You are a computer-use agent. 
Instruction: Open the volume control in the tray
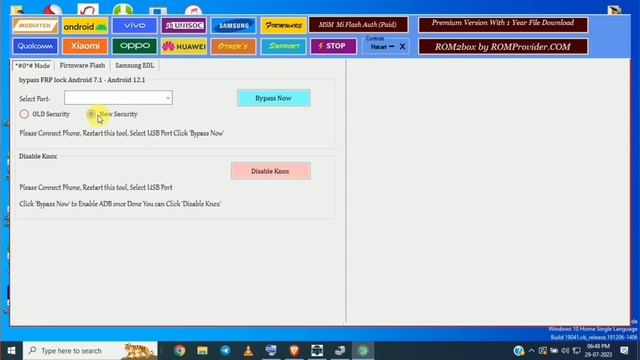565,351
